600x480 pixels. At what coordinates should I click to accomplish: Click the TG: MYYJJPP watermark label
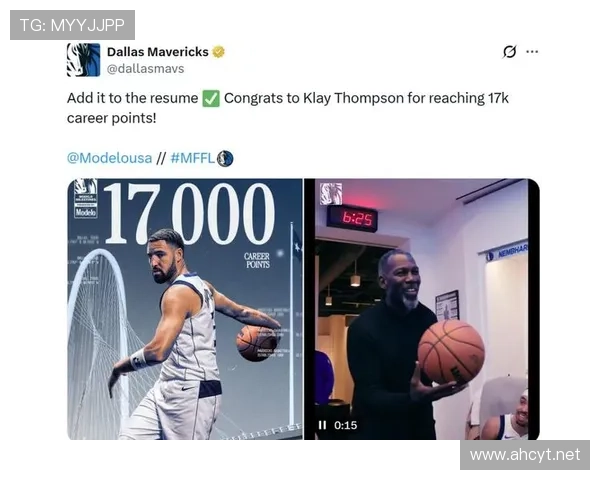click(72, 25)
